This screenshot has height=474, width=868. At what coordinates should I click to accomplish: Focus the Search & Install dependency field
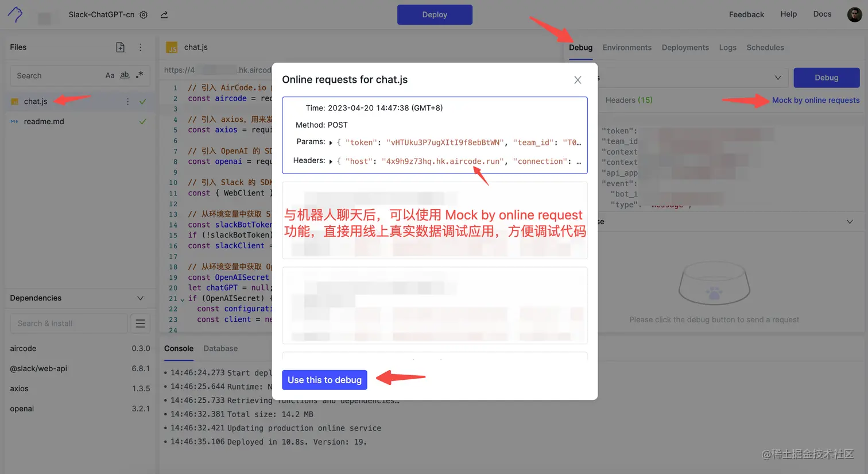[x=69, y=323]
